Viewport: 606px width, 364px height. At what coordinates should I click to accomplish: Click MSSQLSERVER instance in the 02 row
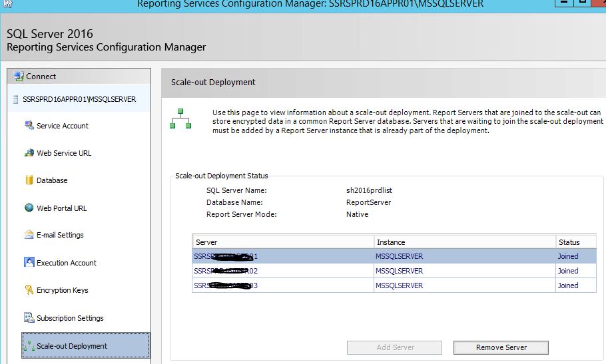[400, 271]
